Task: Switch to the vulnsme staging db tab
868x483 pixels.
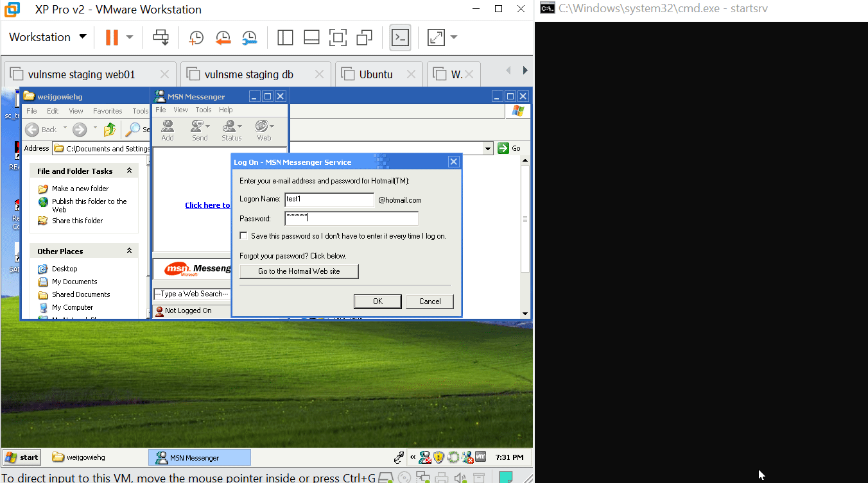Action: click(248, 74)
